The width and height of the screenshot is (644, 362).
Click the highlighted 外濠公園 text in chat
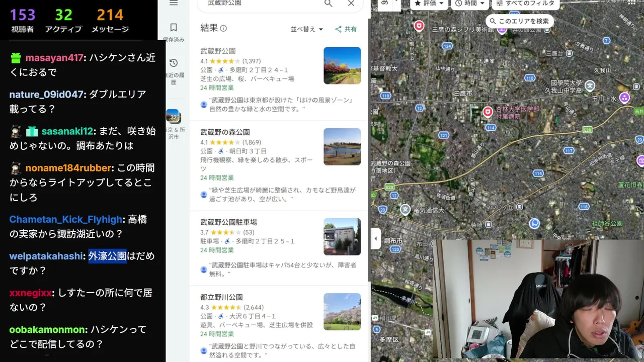tap(107, 256)
